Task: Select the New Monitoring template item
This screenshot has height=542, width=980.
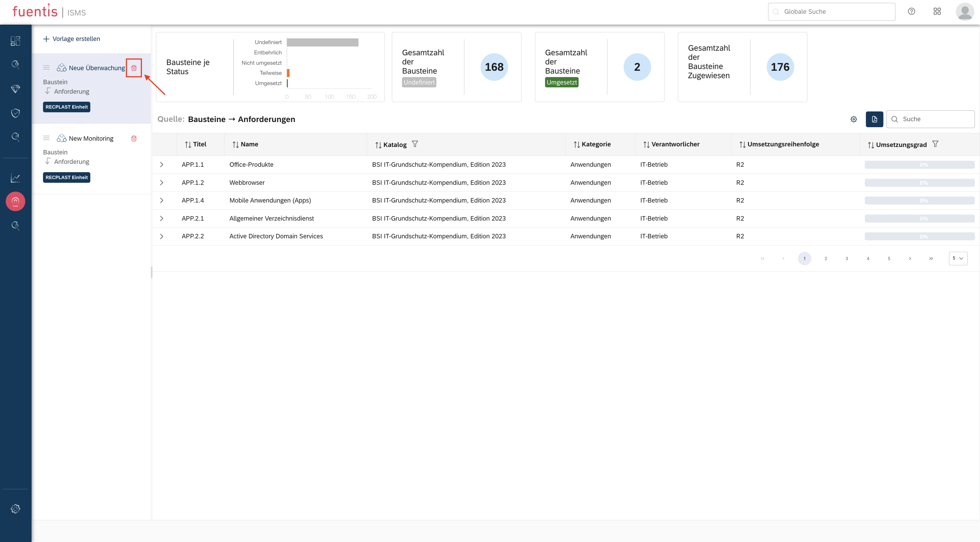Action: tap(91, 138)
